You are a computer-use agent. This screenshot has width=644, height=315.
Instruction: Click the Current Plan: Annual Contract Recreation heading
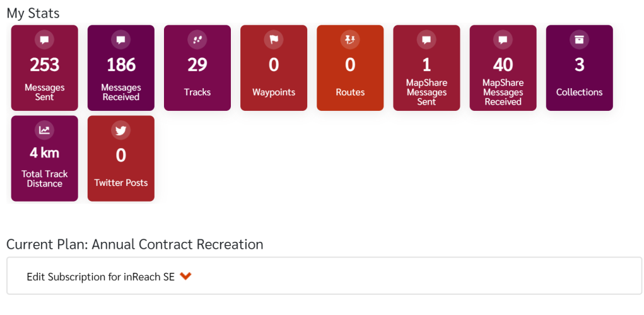pos(135,244)
